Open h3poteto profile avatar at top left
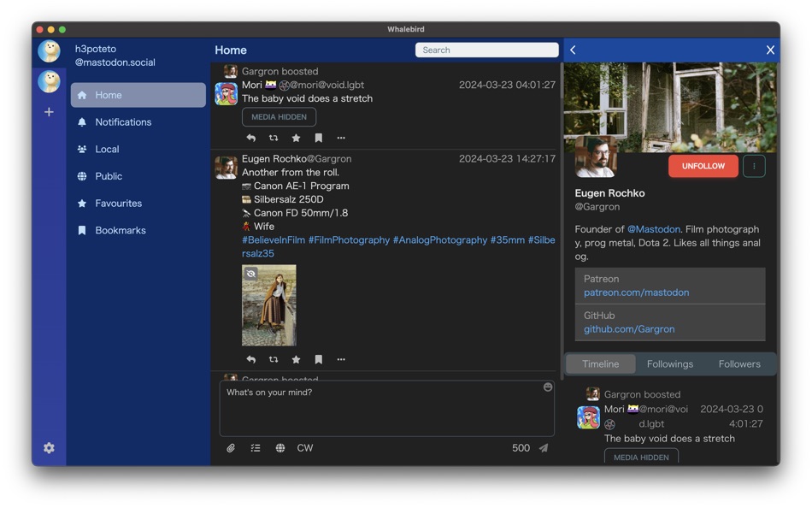This screenshot has width=812, height=508. click(x=49, y=51)
